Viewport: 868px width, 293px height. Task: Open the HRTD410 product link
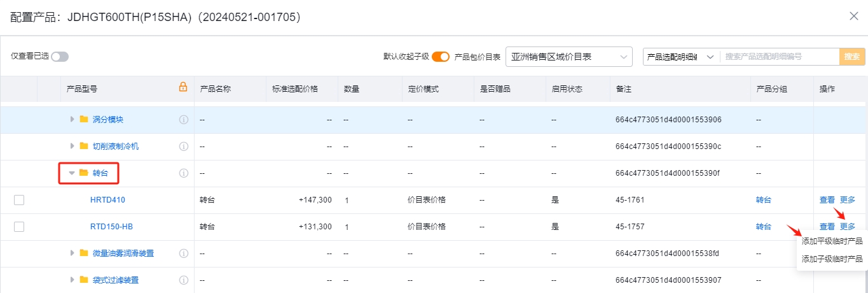coord(107,200)
